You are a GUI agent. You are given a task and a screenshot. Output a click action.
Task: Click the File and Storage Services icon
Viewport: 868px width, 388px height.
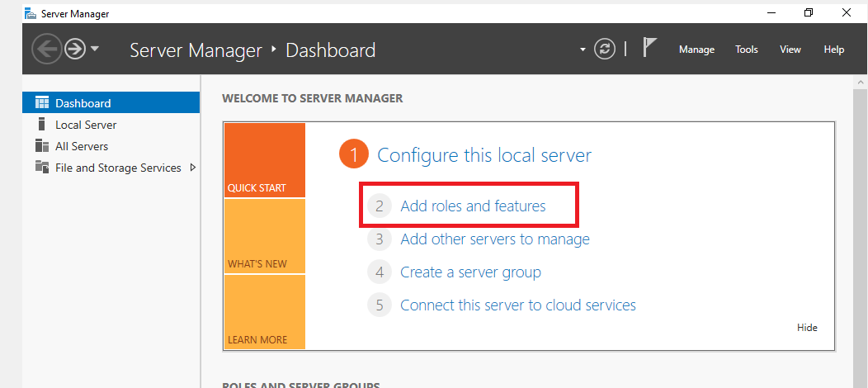point(42,168)
